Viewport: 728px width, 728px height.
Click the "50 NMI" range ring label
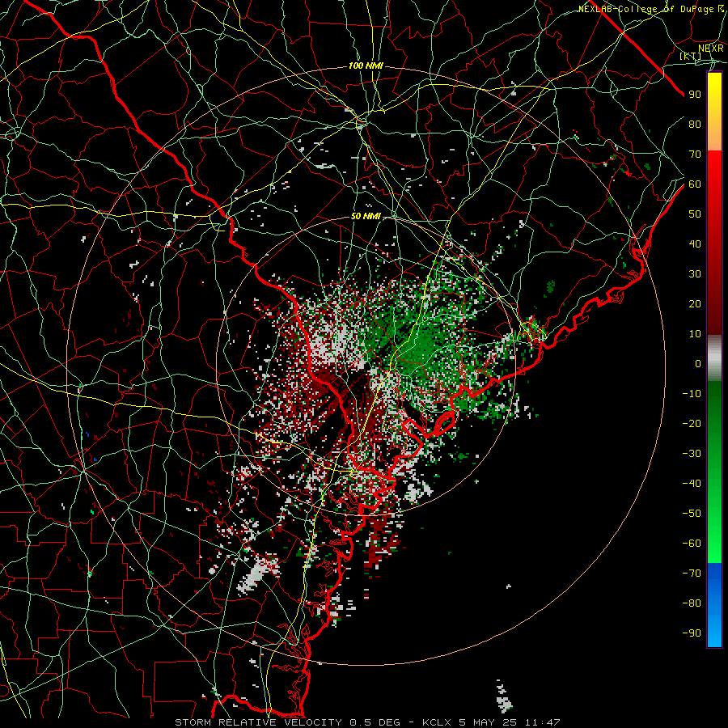coord(366,216)
